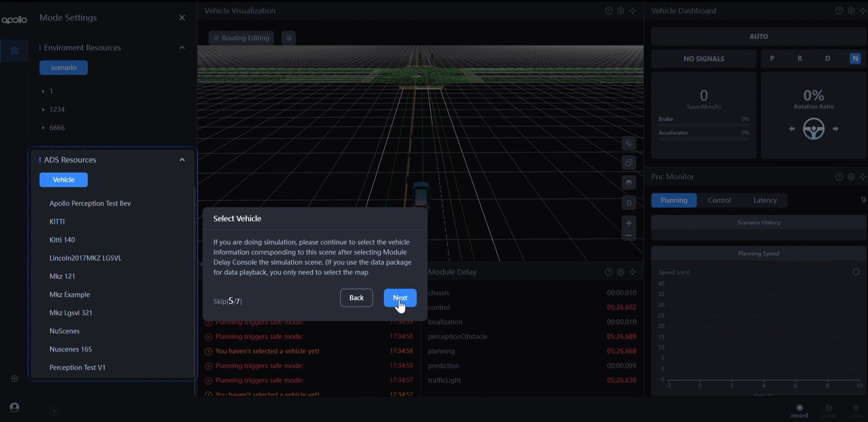This screenshot has height=422, width=868.
Task: Open Routing Editing
Action: click(241, 38)
